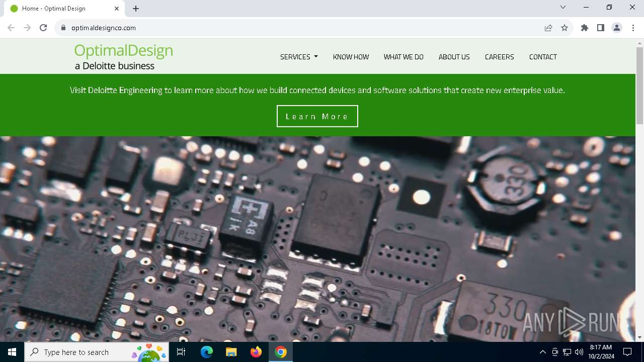644x362 pixels.
Task: Launch Microsoft Edge from taskbar
Action: point(207,352)
